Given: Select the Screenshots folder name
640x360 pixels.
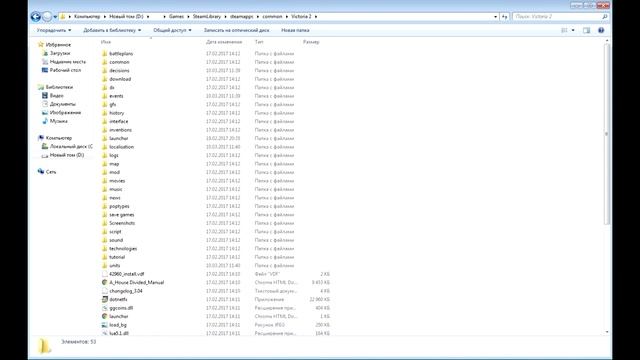Looking at the screenshot, I should click(122, 223).
